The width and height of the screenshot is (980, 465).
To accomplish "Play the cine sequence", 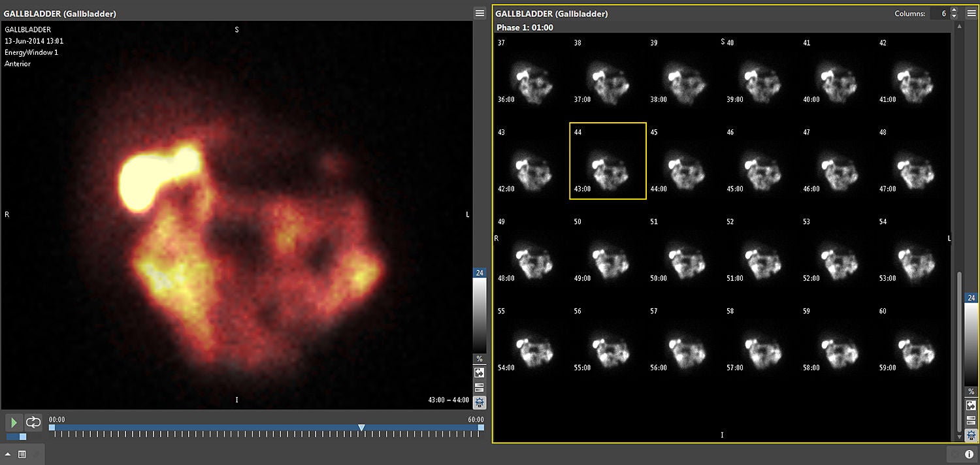I will click(x=14, y=423).
